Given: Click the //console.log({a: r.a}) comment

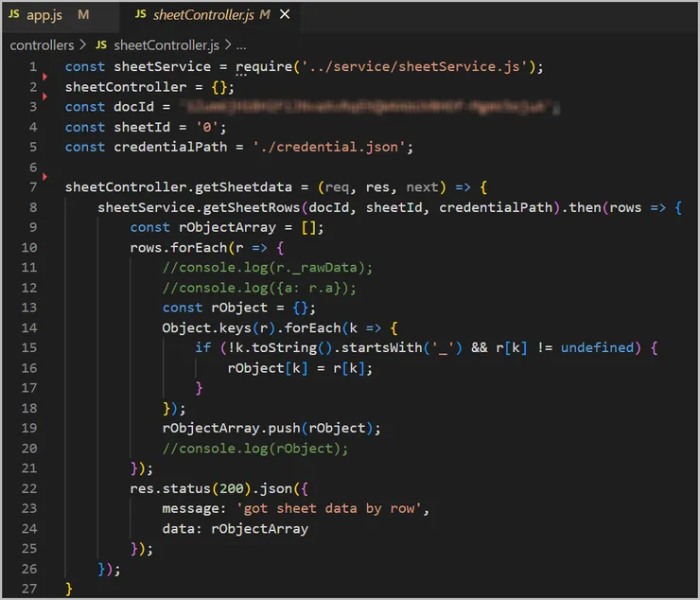Looking at the screenshot, I should click(x=259, y=288).
